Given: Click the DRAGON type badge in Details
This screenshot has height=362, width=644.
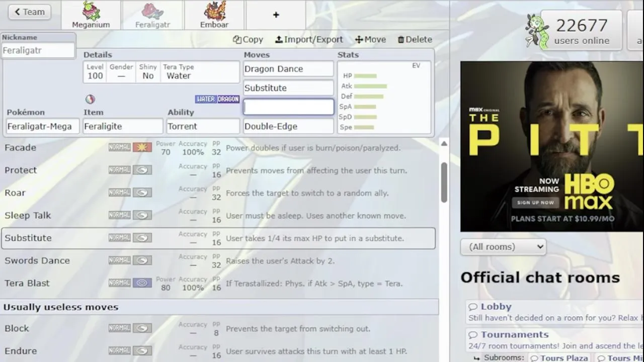Looking at the screenshot, I should 228,99.
